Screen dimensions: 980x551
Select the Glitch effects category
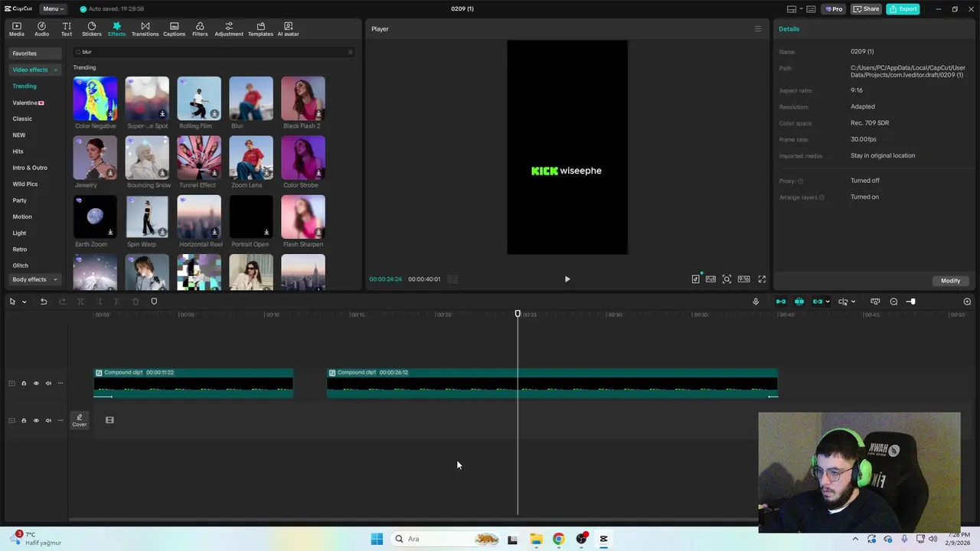(x=21, y=266)
